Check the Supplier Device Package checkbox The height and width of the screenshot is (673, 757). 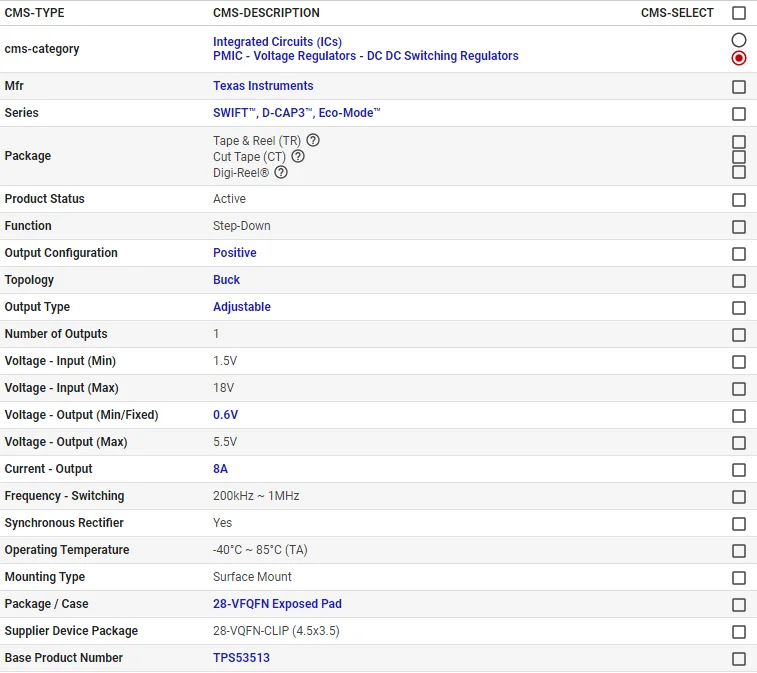coord(739,632)
